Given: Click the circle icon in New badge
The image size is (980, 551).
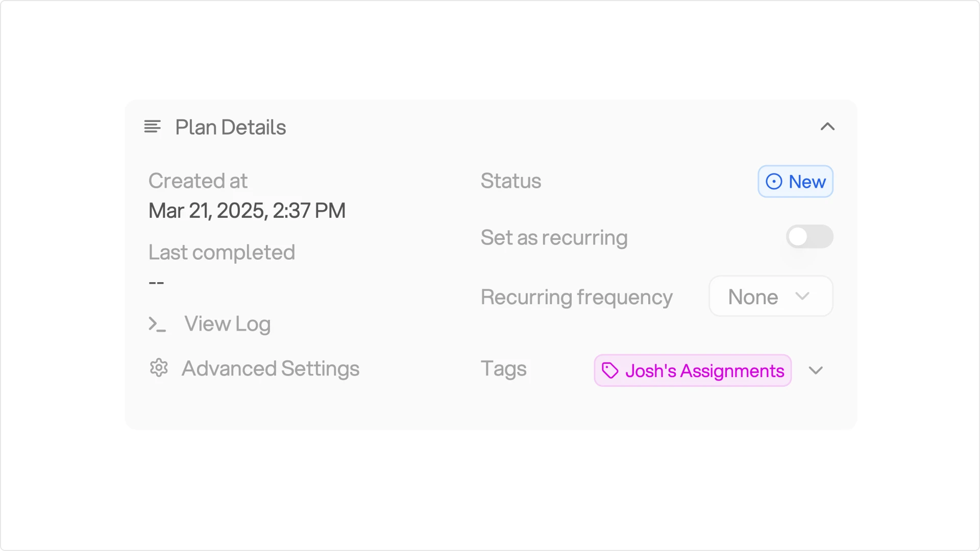Looking at the screenshot, I should pyautogui.click(x=774, y=182).
